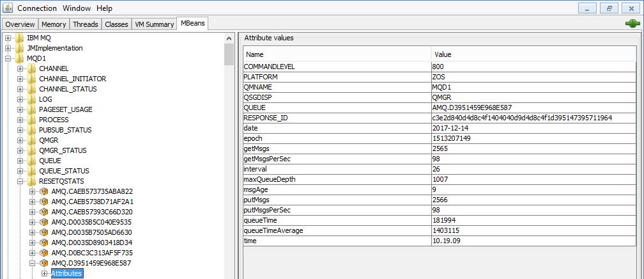The width and height of the screenshot is (644, 279).
Task: Click the MBean icon for AMQ.D3951459E968E587
Action: [x=44, y=263]
